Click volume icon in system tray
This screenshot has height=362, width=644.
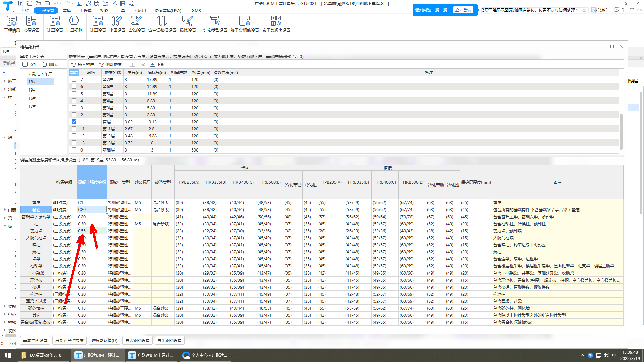(606, 355)
